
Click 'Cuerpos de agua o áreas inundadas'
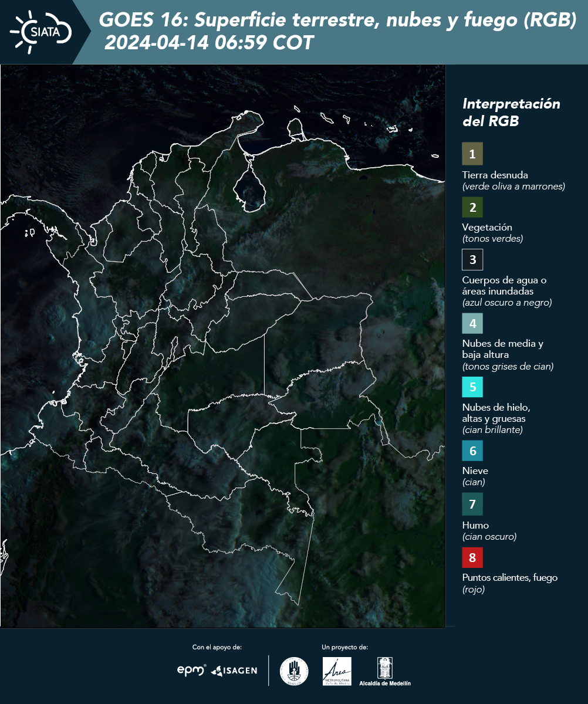click(504, 286)
